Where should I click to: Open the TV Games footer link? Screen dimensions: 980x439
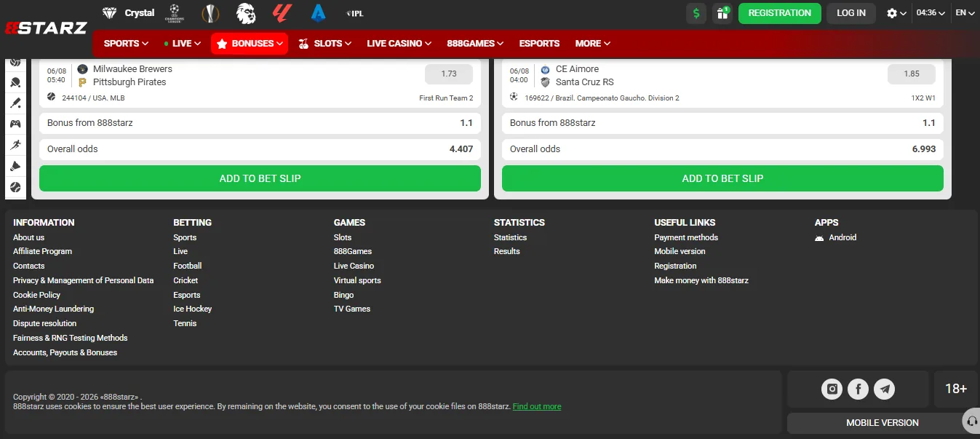(352, 309)
